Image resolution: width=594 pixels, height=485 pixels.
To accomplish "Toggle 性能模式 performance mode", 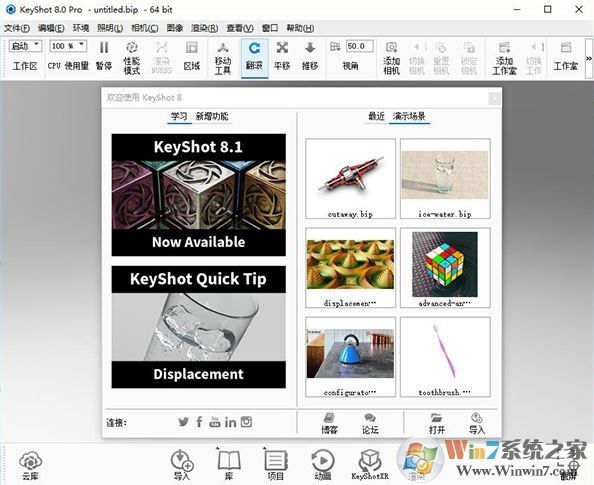I will click(x=132, y=58).
